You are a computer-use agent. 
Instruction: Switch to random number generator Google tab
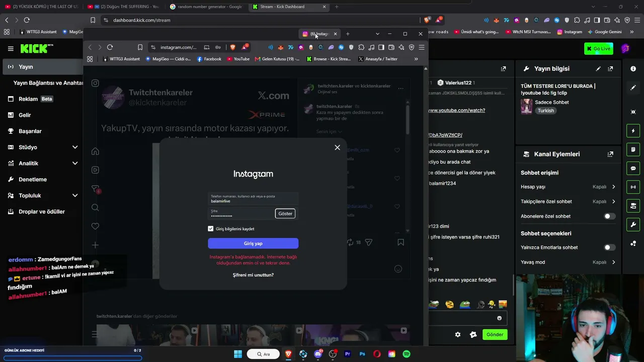coord(206,7)
